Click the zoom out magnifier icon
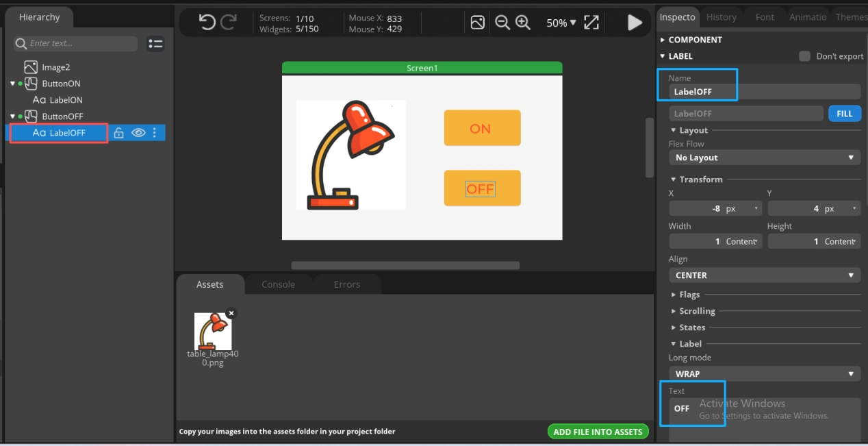 502,23
